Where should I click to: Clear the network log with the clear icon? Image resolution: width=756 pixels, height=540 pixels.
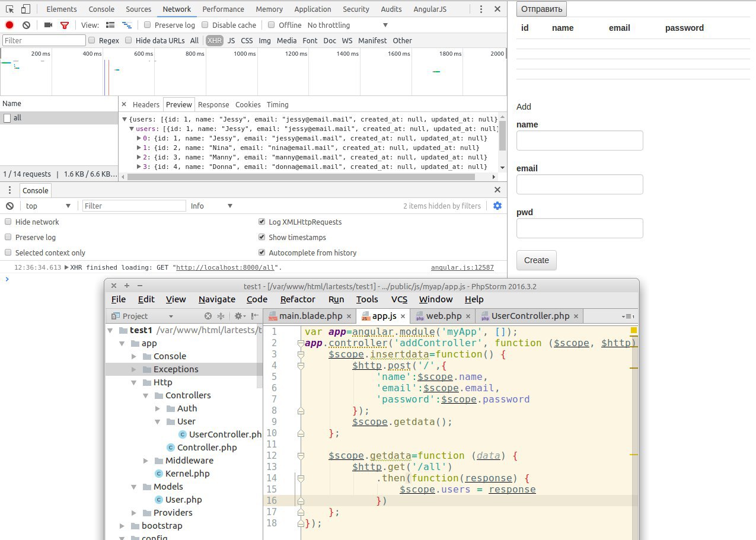(26, 25)
